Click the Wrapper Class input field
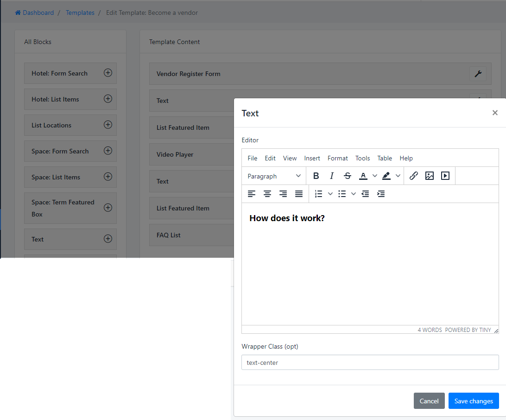 (370, 363)
